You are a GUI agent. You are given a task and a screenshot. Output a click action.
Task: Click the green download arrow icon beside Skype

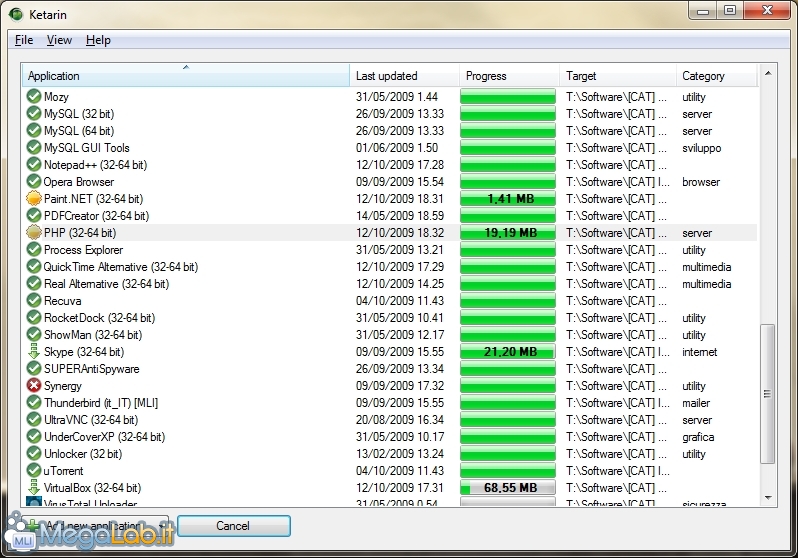click(34, 352)
